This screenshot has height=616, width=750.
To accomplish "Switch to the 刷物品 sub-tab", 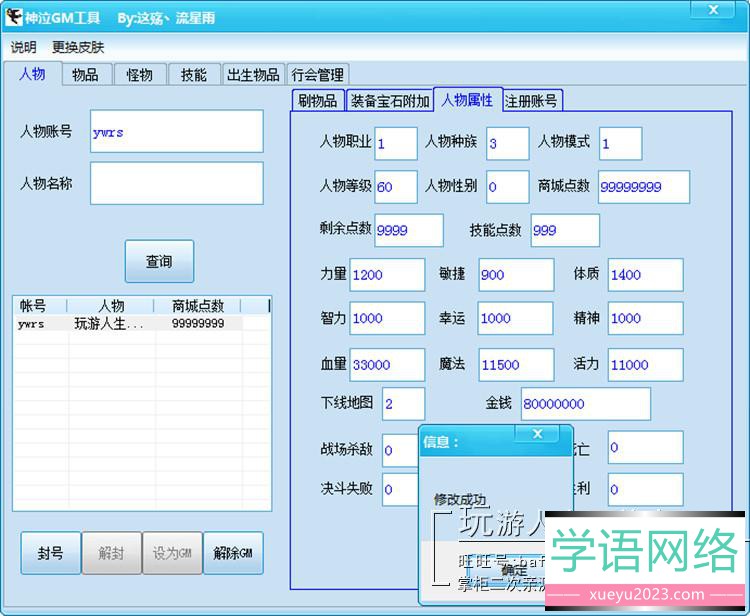I will [x=318, y=101].
